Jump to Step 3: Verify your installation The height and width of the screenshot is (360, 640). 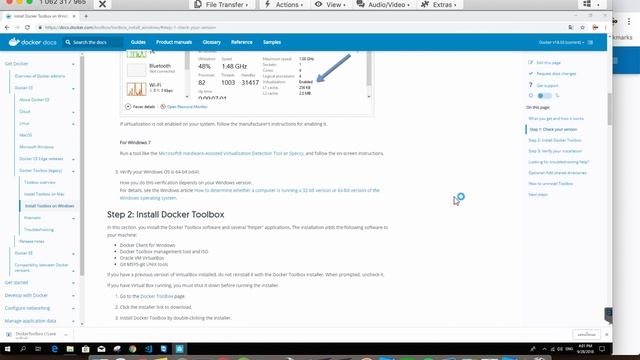[555, 151]
